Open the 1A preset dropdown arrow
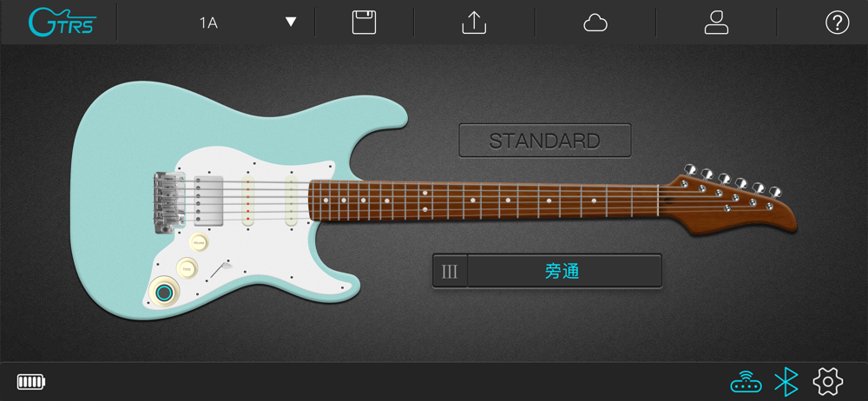 (x=291, y=23)
